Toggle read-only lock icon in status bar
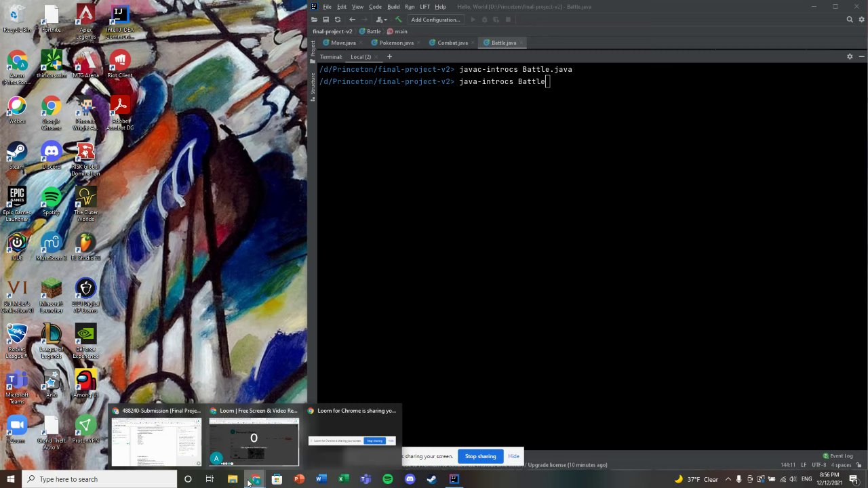The width and height of the screenshot is (868, 488). pyautogui.click(x=859, y=465)
